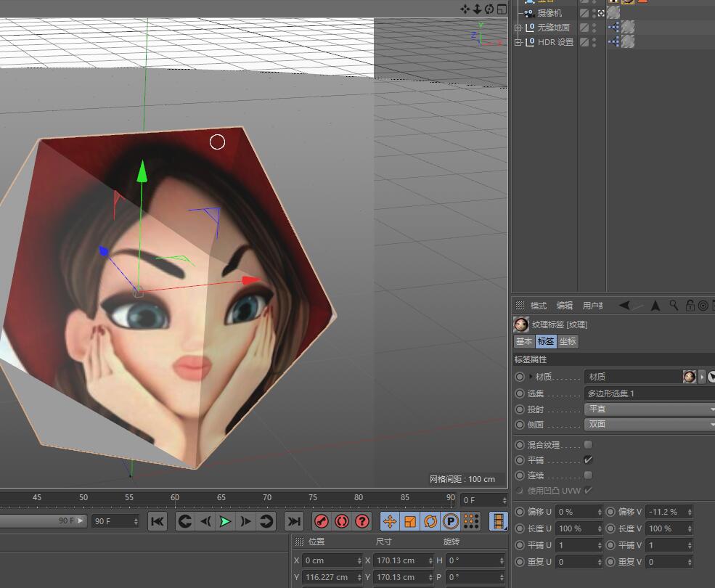Viewport: 715px width, 588px height.
Task: Click the 长度 U stepper arrows
Action: click(599, 528)
